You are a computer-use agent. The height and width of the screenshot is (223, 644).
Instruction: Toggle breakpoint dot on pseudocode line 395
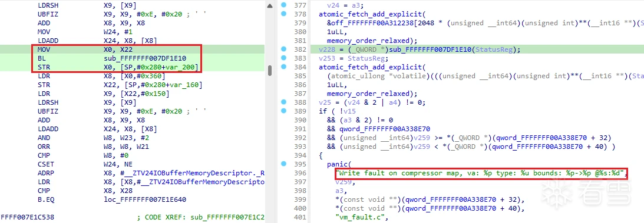(283, 164)
